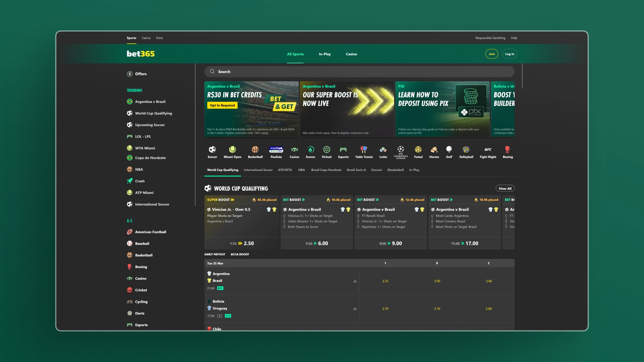Open the Super Boost Now Live banner

[347, 109]
